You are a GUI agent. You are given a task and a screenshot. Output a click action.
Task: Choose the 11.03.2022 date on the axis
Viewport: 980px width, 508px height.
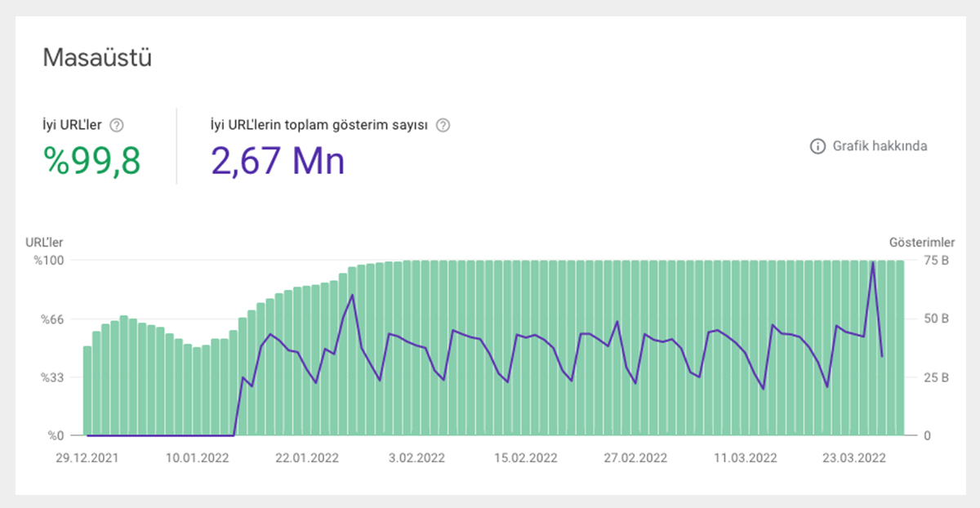pyautogui.click(x=746, y=458)
